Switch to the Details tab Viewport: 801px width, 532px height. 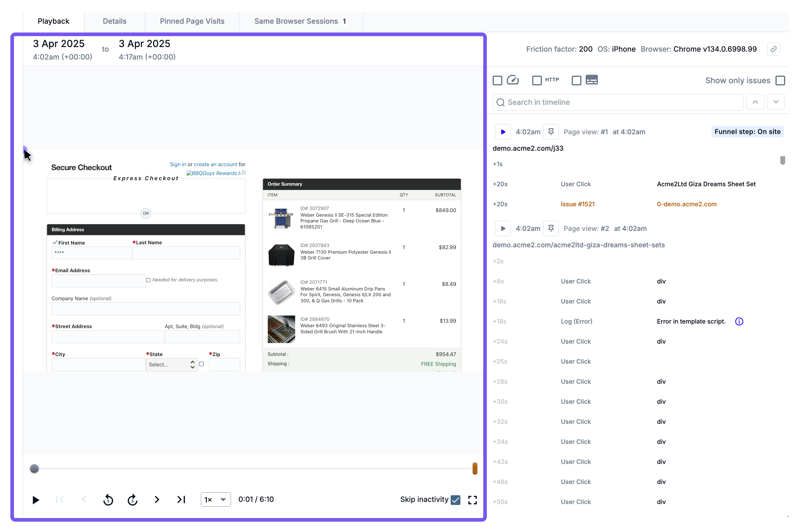(114, 21)
